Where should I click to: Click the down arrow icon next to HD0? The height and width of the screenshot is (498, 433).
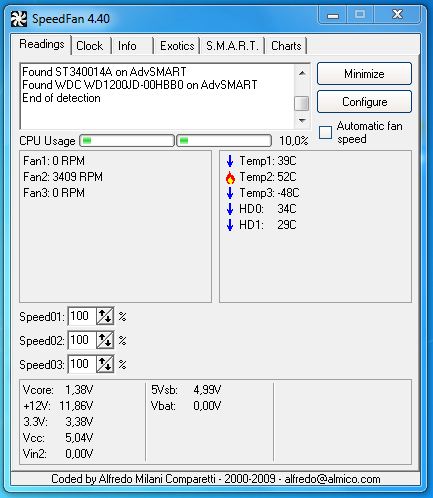point(230,209)
